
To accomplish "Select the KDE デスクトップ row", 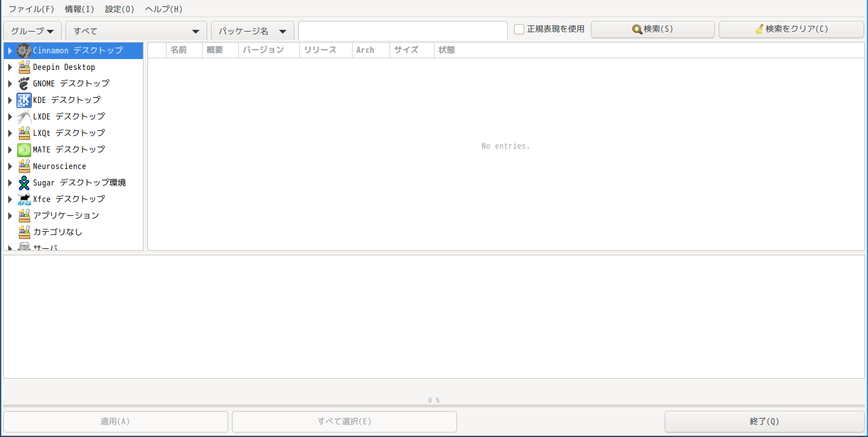I will (74, 100).
